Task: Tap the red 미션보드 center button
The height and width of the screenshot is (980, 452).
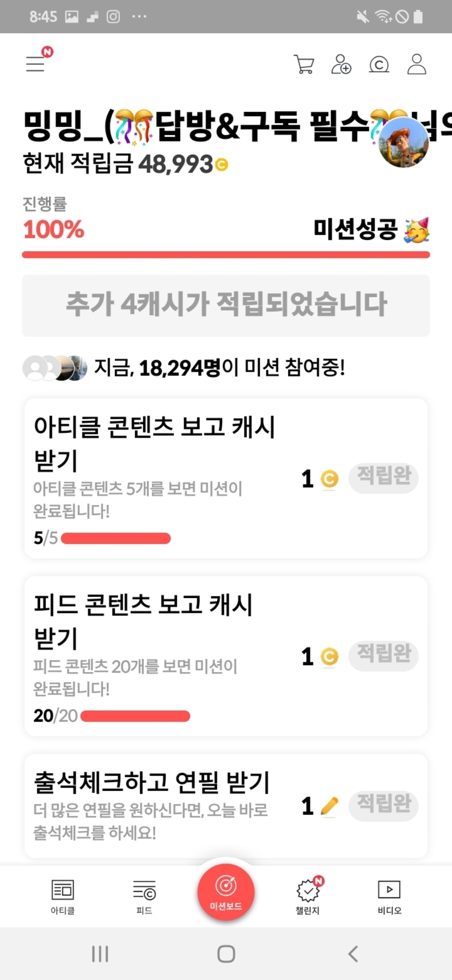Action: tap(226, 892)
